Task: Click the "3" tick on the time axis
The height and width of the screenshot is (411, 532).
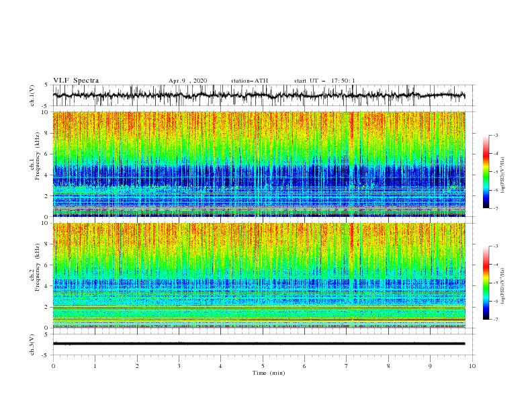Action: coord(179,366)
